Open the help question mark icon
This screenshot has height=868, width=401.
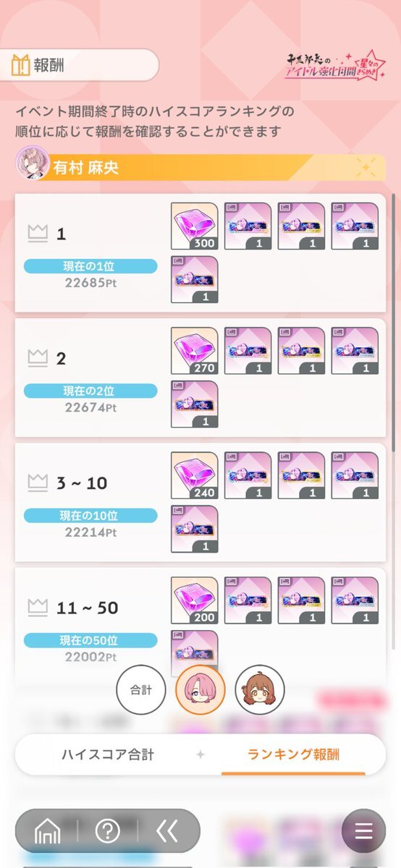coord(107,832)
